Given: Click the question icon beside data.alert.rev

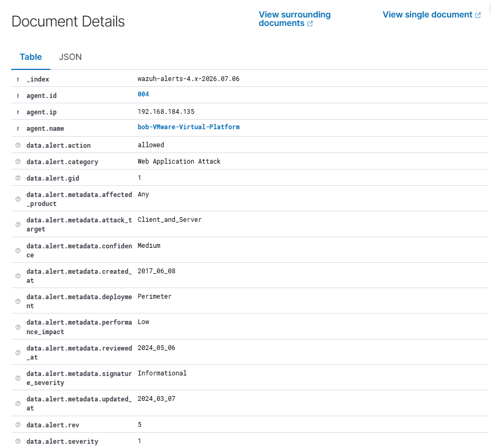Looking at the screenshot, I should click(x=18, y=425).
